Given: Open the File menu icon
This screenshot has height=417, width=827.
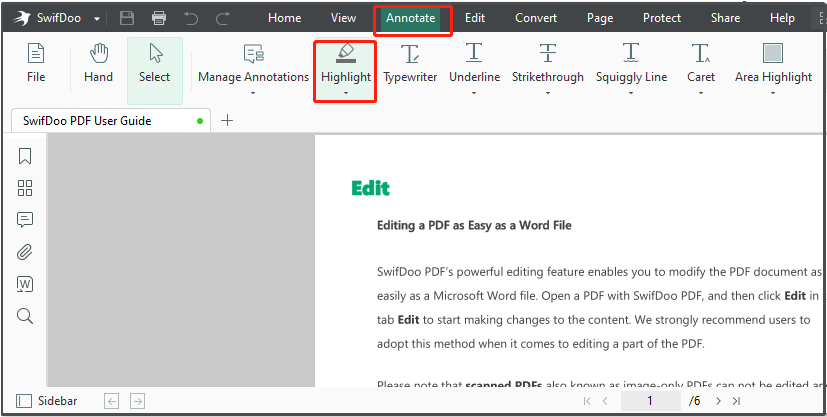Looking at the screenshot, I should point(36,64).
